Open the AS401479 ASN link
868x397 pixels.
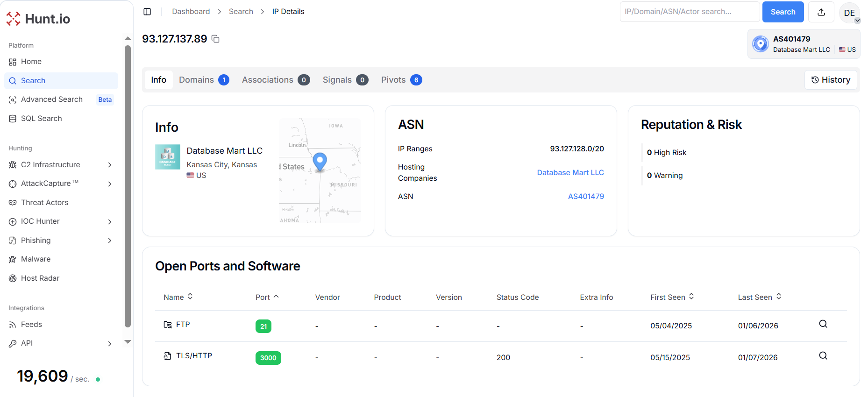586,197
